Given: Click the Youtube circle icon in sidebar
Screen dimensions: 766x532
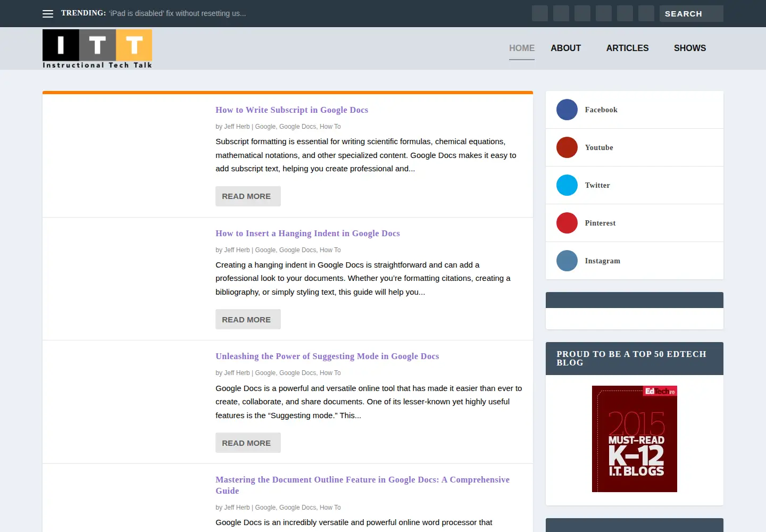Looking at the screenshot, I should click(x=567, y=147).
